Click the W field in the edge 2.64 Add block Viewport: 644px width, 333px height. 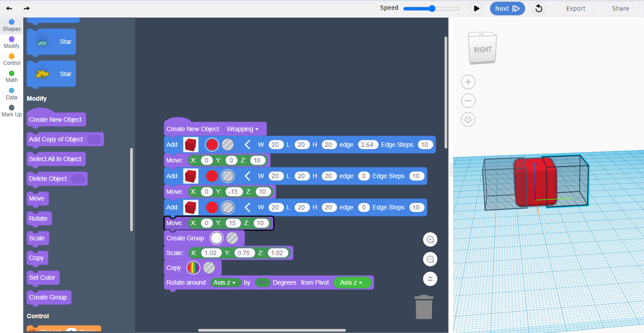[275, 145]
